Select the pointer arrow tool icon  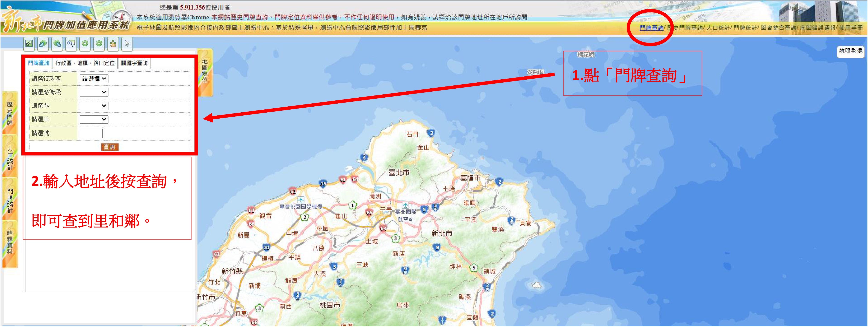[127, 44]
